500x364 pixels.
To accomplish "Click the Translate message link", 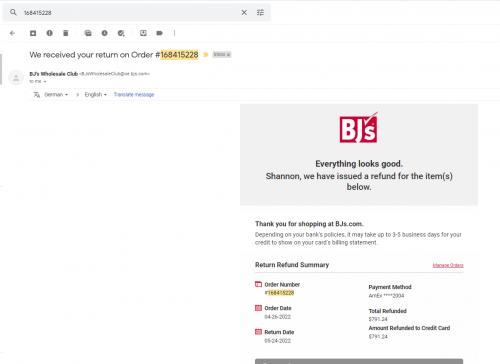I will [x=134, y=95].
